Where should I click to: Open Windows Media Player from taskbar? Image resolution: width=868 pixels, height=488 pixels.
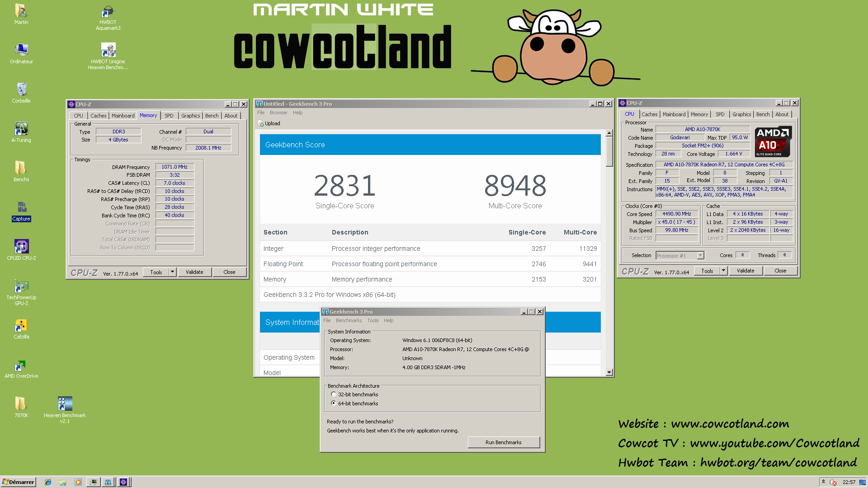pos(78,482)
